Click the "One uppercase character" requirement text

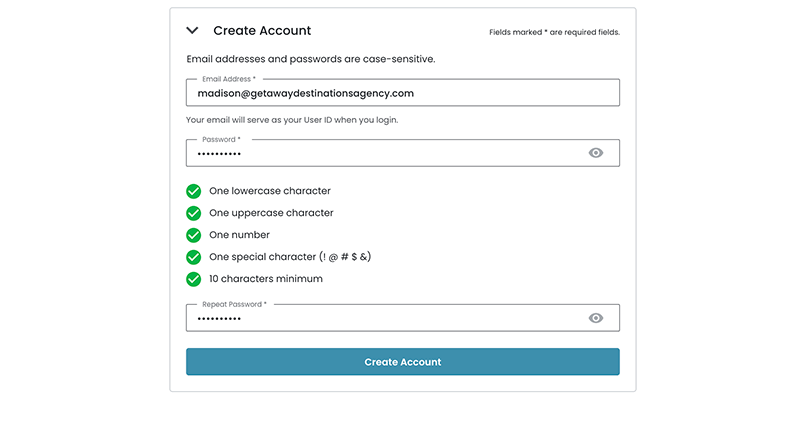271,213
